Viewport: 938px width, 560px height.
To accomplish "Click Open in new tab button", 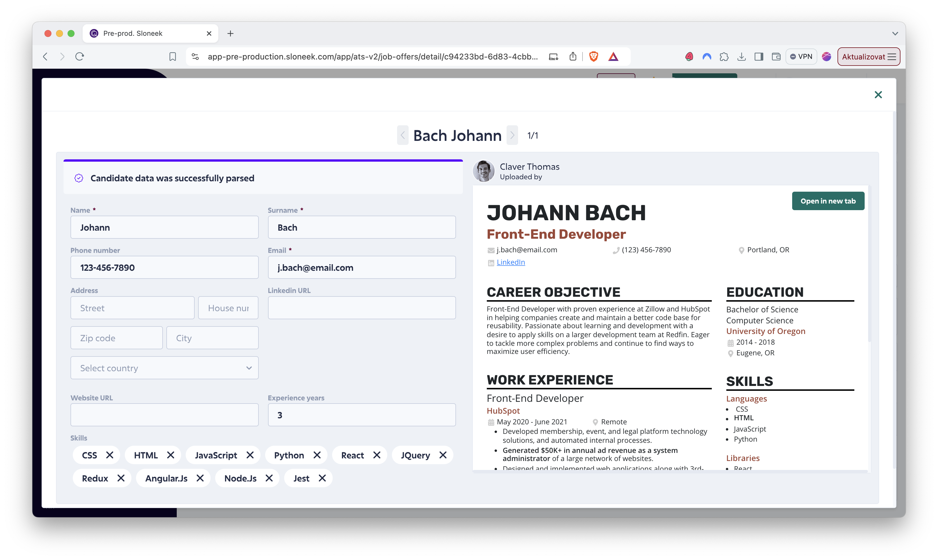I will pos(828,201).
